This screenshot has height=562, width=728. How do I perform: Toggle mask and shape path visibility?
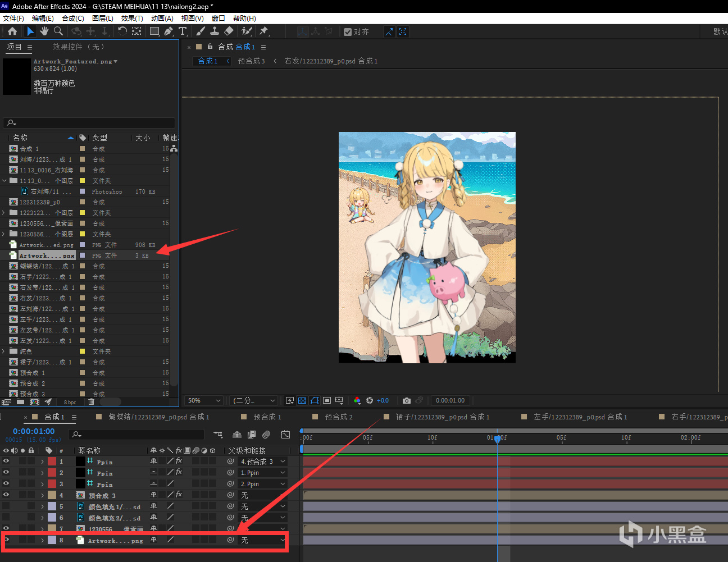pos(315,400)
